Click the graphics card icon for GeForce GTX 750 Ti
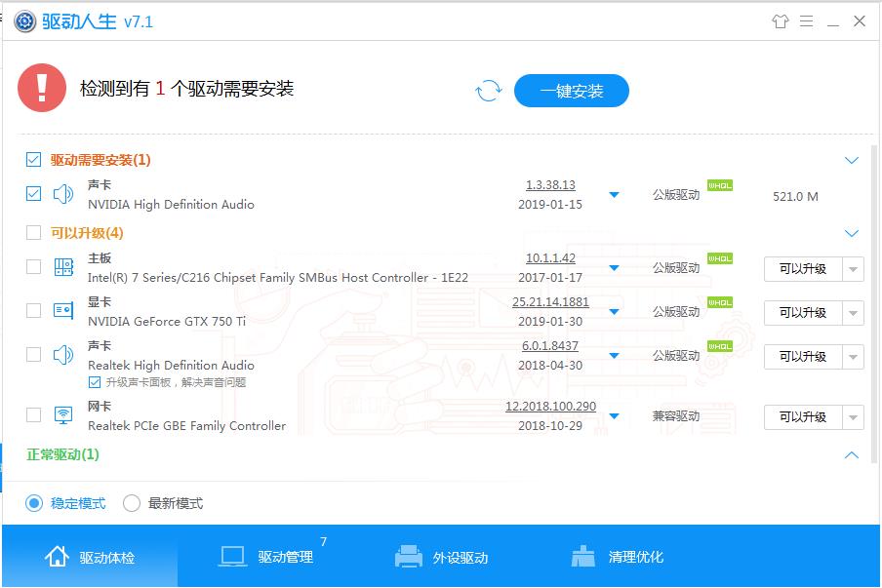The image size is (882, 588). tap(63, 310)
